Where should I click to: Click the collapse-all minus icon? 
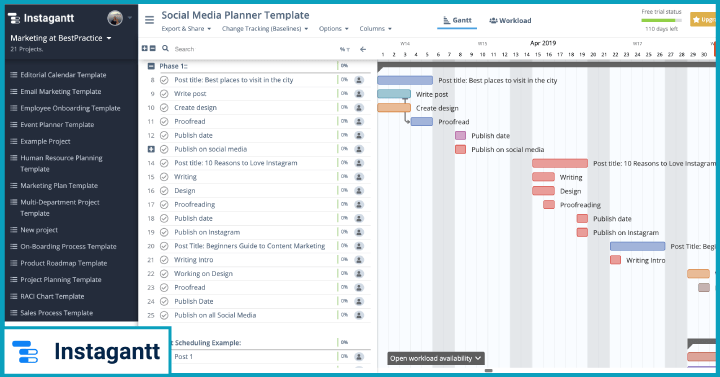pyautogui.click(x=152, y=49)
